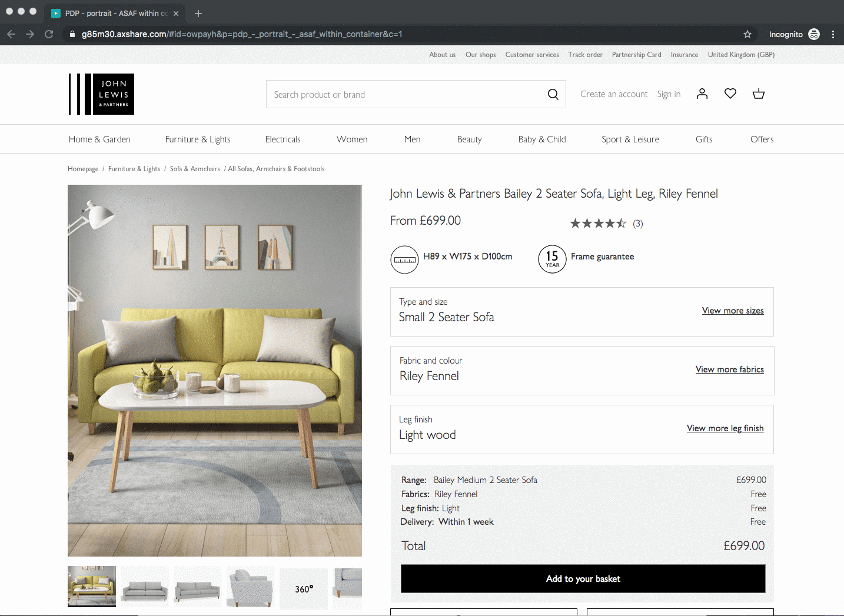This screenshot has width=844, height=616.
Task: Open About us link
Action: pos(442,55)
